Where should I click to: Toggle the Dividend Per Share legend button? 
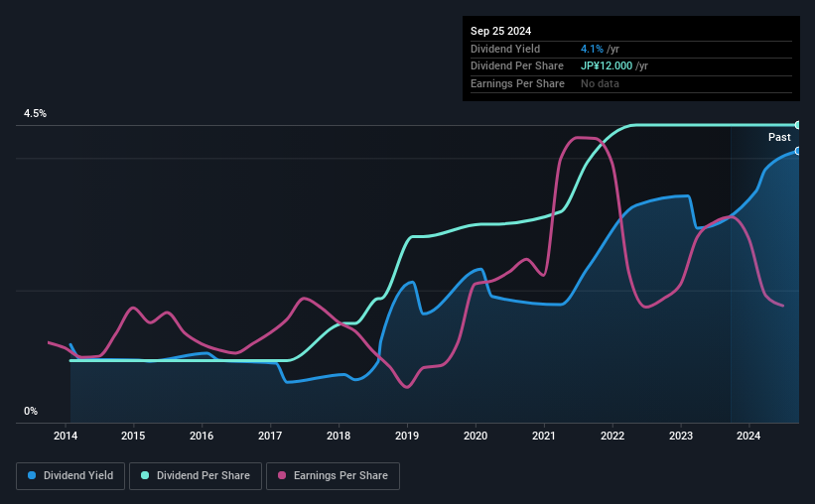[196, 476]
